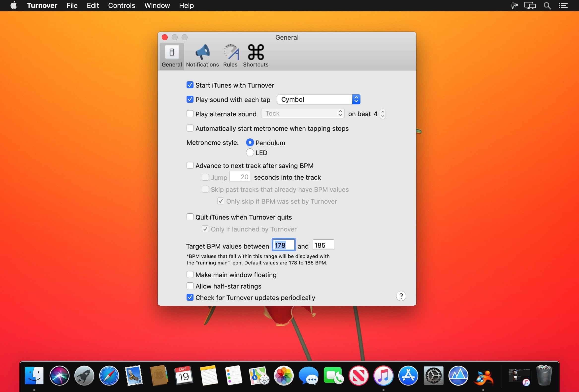The height and width of the screenshot is (392, 579).
Task: Open Safari compass in the Dock
Action: point(109,376)
